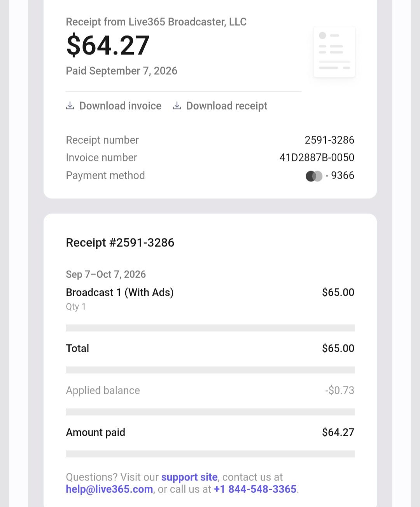Image resolution: width=420 pixels, height=507 pixels.
Task: Click the large $64.27 amount heading
Action: coord(108,45)
